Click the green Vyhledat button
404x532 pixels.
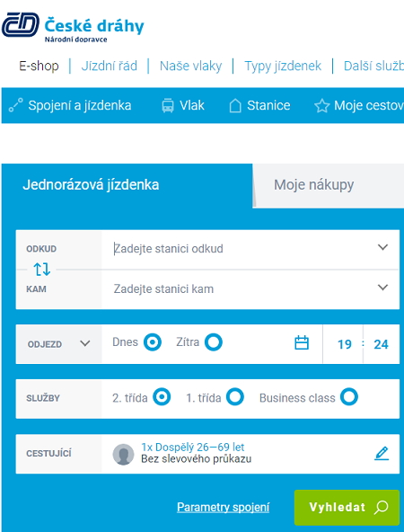click(347, 507)
